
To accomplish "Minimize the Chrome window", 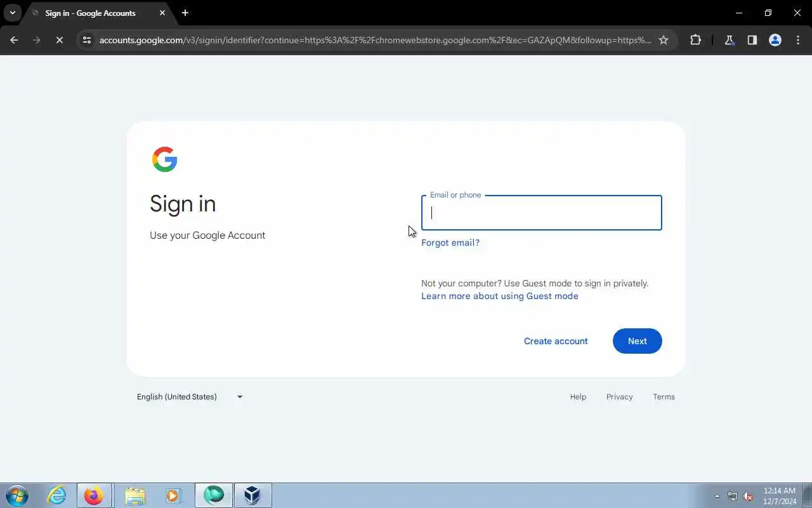I will click(x=738, y=13).
